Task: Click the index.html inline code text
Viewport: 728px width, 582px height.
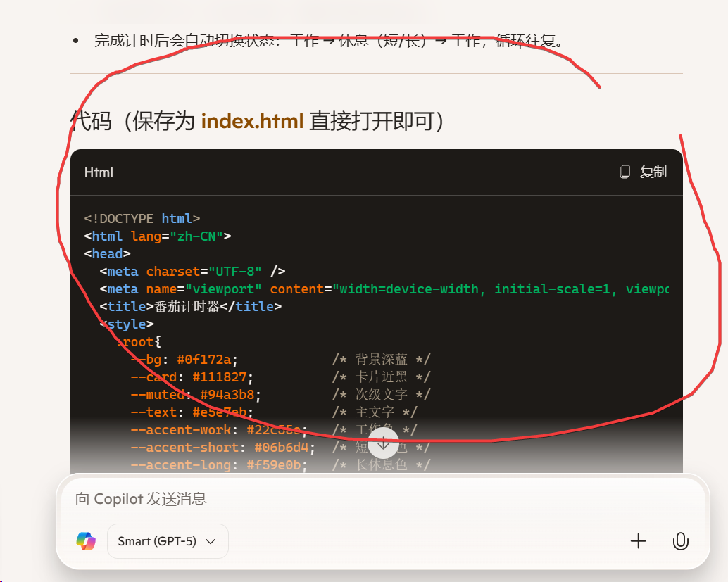Action: (252, 121)
